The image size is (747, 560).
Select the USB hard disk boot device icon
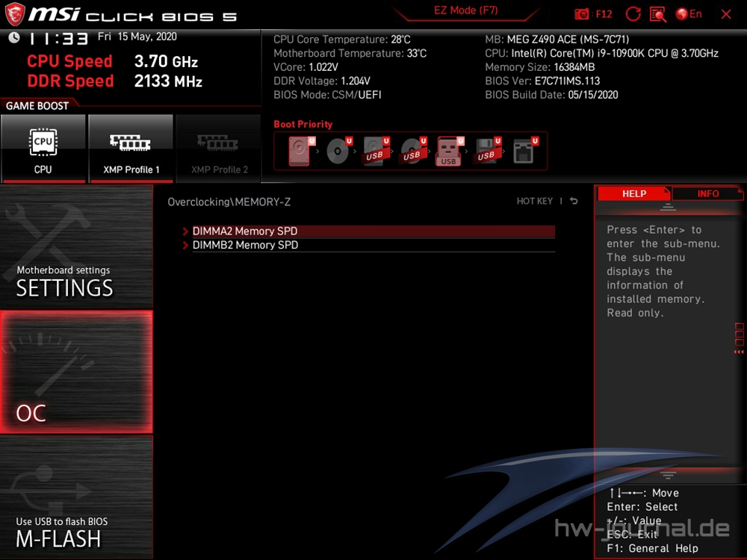[376, 151]
